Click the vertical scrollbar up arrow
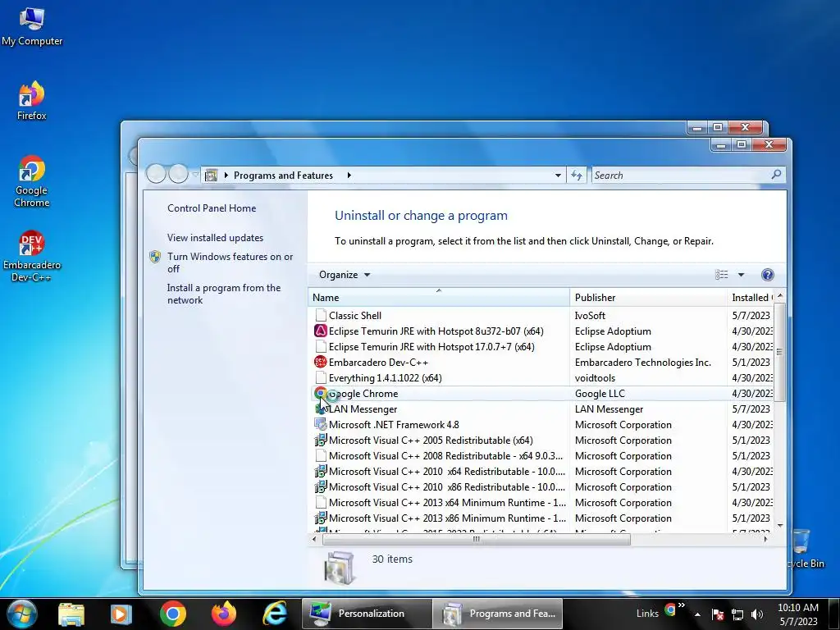This screenshot has width=840, height=630. (780, 295)
